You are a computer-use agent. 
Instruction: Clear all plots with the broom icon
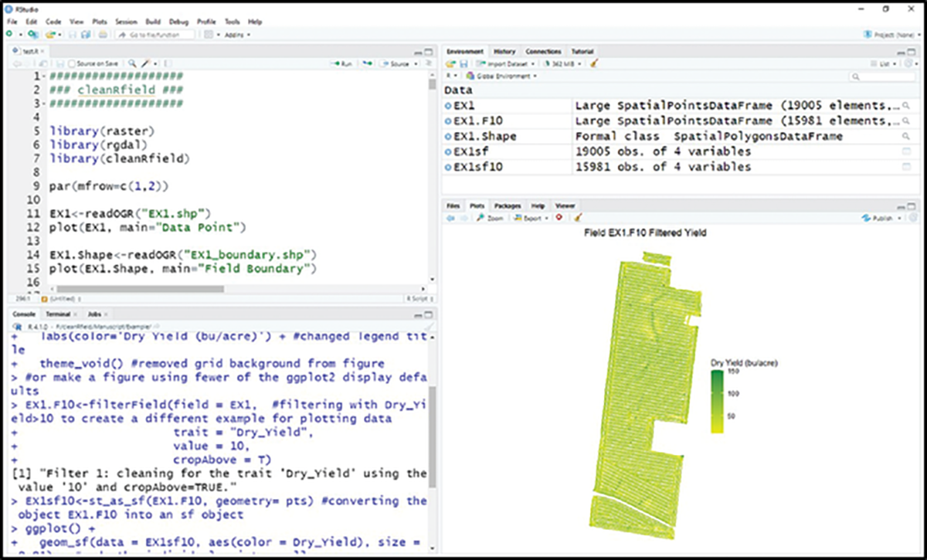[x=577, y=218]
